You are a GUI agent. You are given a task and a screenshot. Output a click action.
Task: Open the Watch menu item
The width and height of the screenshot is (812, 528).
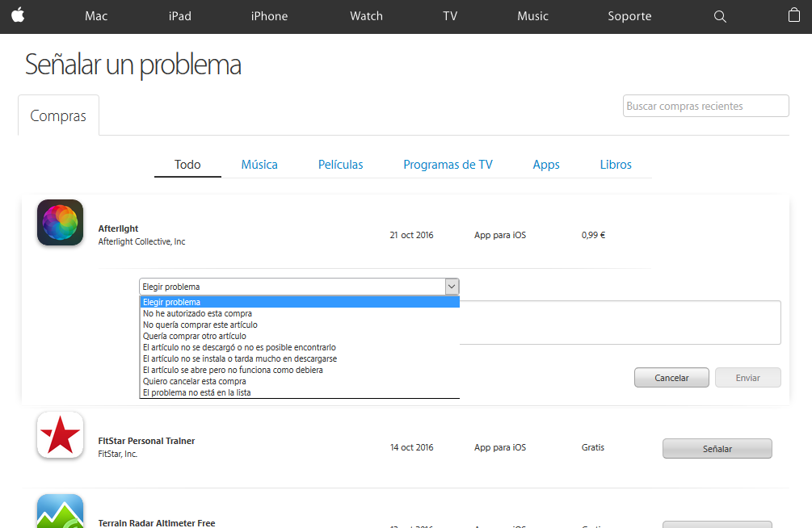coord(366,16)
